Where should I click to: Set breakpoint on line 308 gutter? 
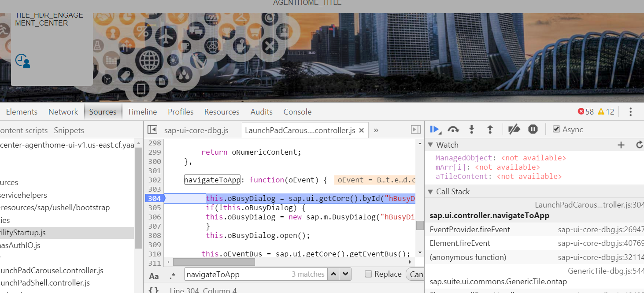[x=154, y=235]
